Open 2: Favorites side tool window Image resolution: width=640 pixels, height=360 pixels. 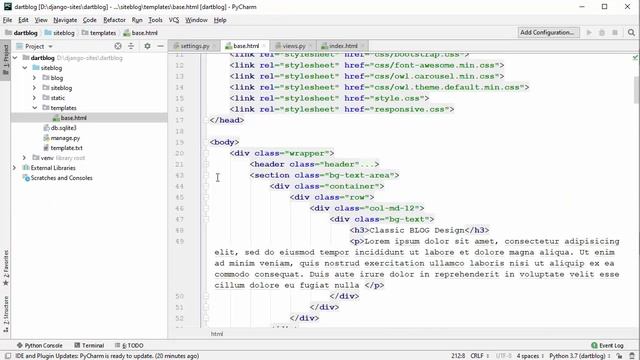(x=5, y=268)
